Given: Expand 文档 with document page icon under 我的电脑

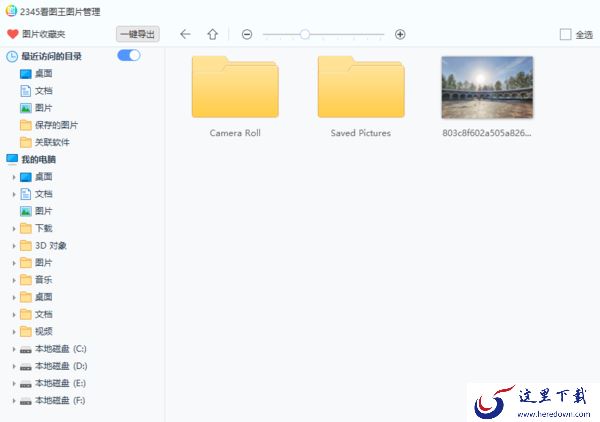Looking at the screenshot, I should (x=14, y=194).
